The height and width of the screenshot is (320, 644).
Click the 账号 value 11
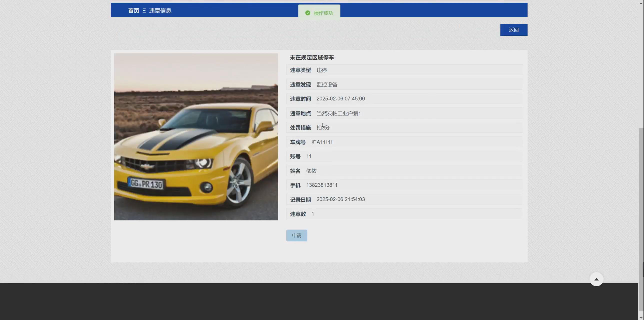(308, 156)
